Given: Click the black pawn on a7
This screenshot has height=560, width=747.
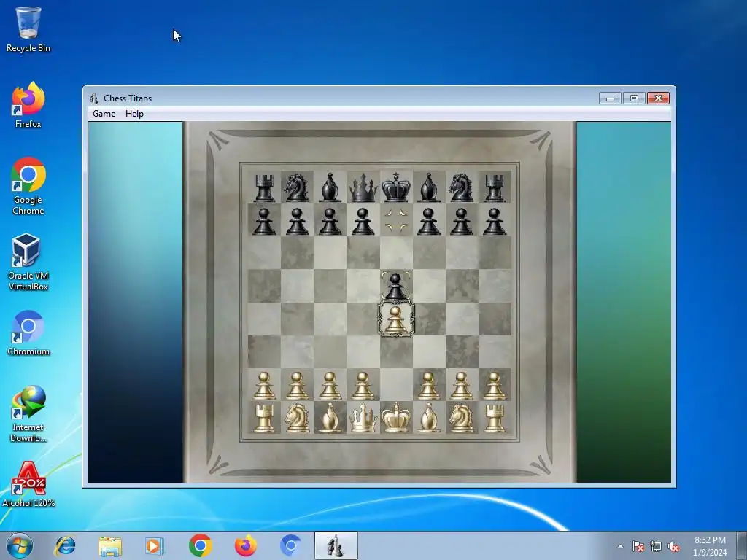Looking at the screenshot, I should [x=264, y=221].
